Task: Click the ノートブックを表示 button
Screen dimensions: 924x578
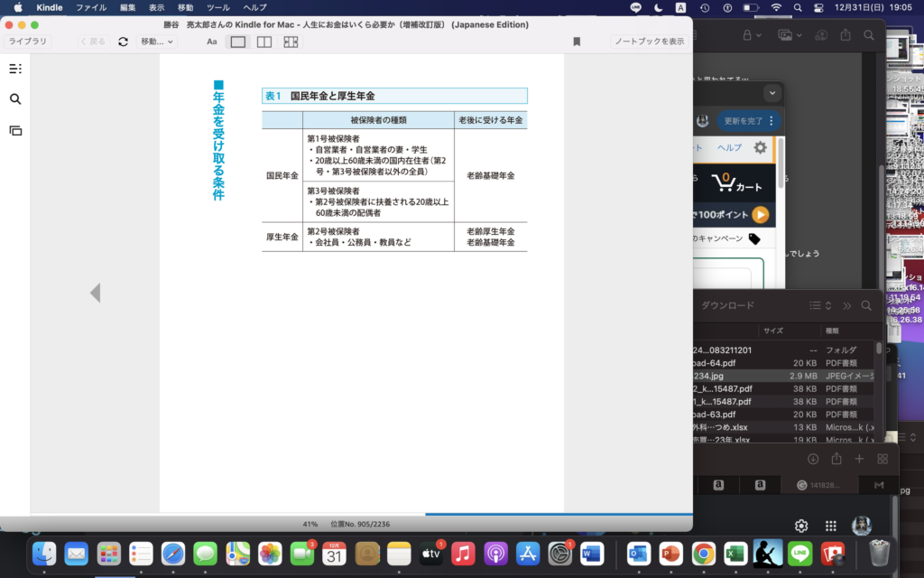Action: [x=649, y=42]
